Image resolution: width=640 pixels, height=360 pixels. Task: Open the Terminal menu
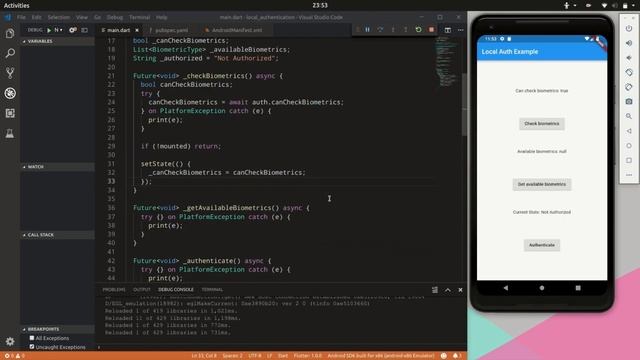click(140, 18)
